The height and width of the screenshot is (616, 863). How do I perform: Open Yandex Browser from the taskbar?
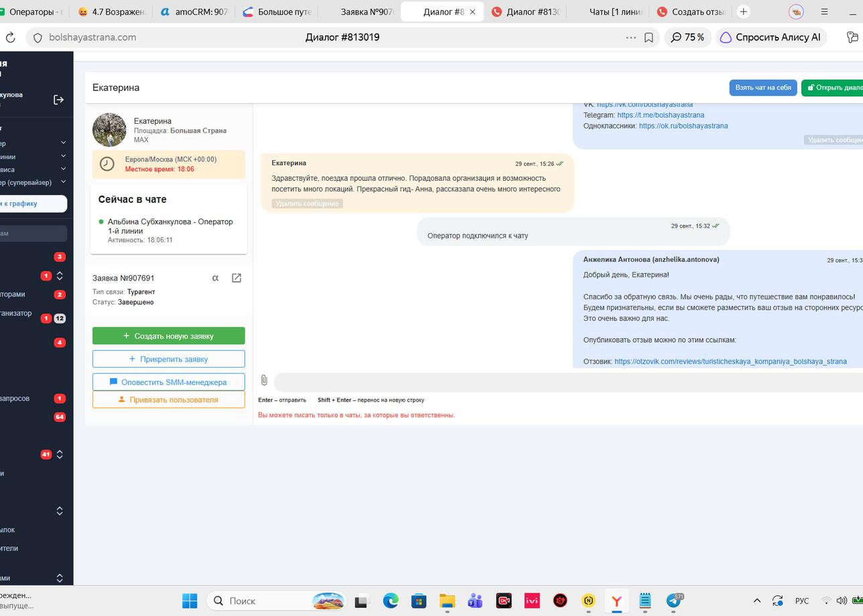pos(616,601)
